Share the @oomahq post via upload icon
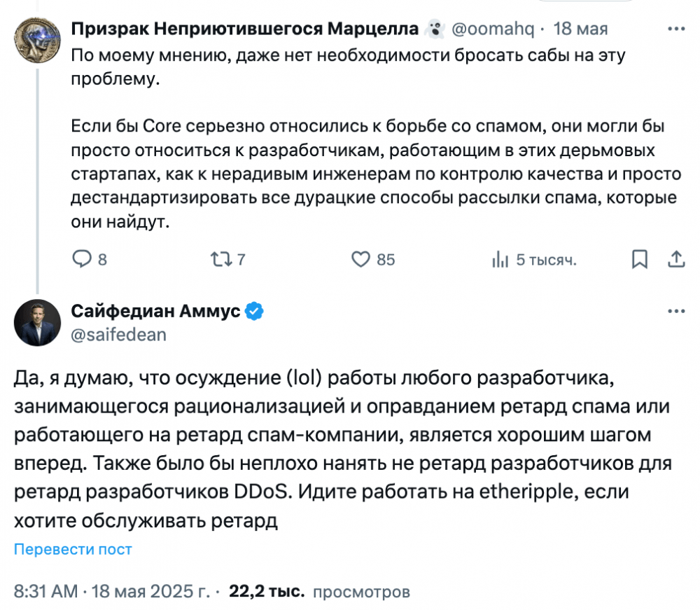This screenshot has width=700, height=610. point(676,259)
